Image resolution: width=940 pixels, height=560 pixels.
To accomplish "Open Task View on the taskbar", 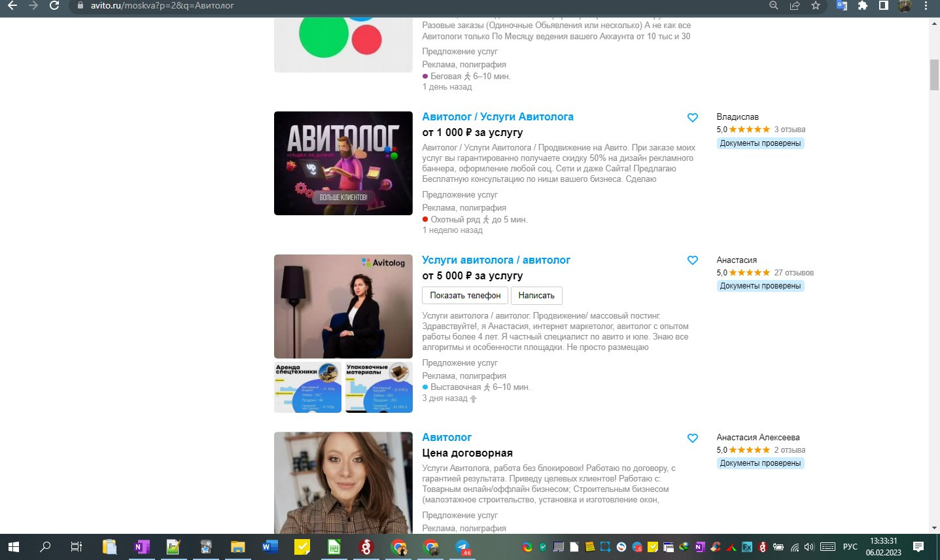I will tap(77, 547).
